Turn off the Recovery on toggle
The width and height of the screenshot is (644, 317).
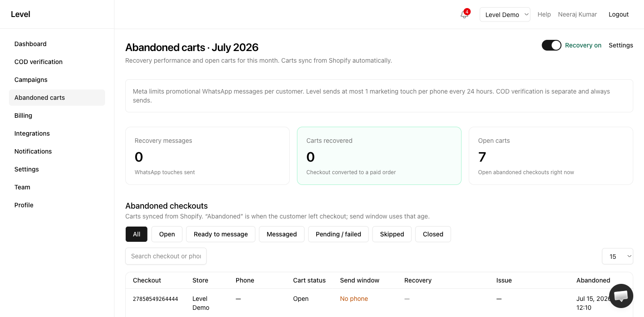(551, 45)
